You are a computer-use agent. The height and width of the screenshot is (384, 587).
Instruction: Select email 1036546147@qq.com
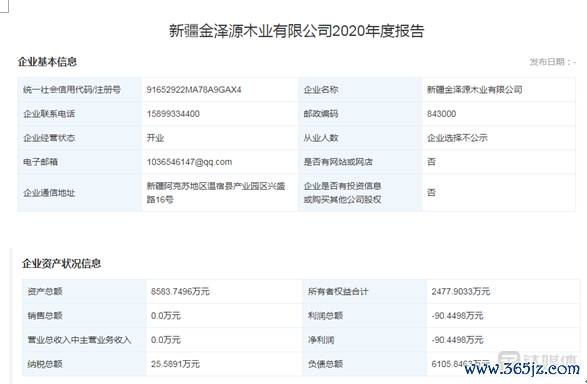(189, 162)
